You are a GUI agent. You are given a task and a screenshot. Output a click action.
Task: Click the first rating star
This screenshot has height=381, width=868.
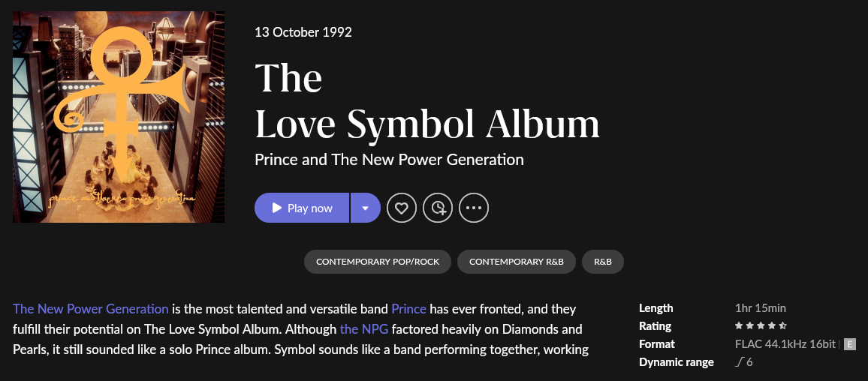point(739,326)
